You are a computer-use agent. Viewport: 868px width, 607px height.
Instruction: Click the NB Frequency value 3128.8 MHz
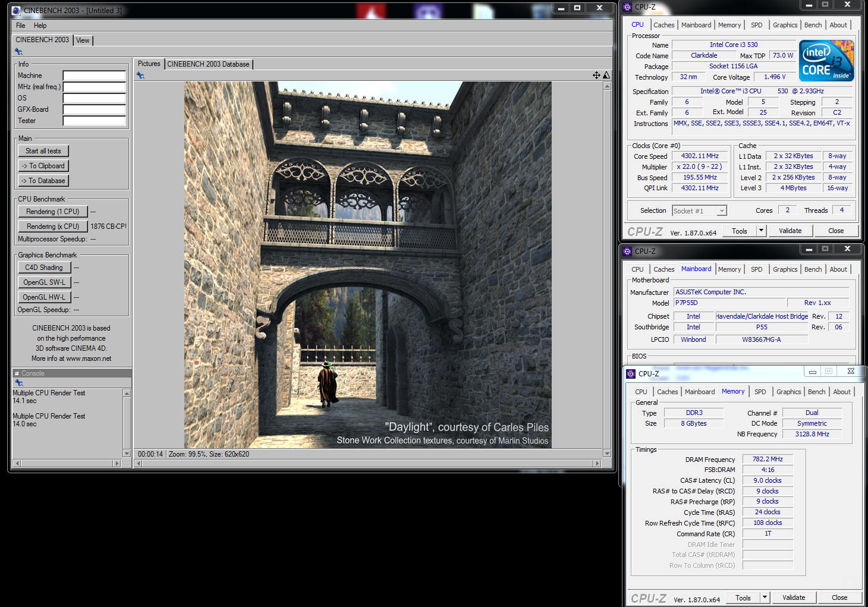(812, 434)
